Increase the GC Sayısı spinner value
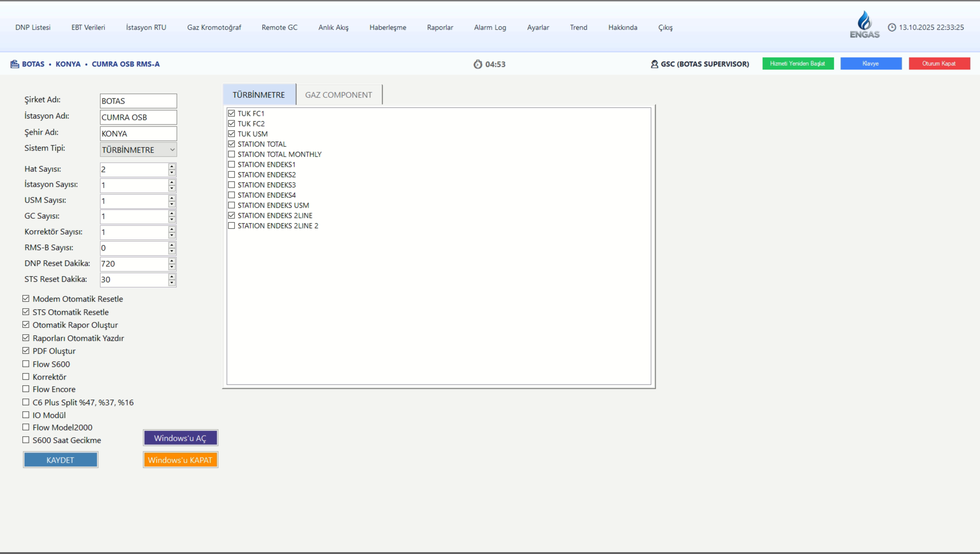The image size is (980, 554). 172,213
